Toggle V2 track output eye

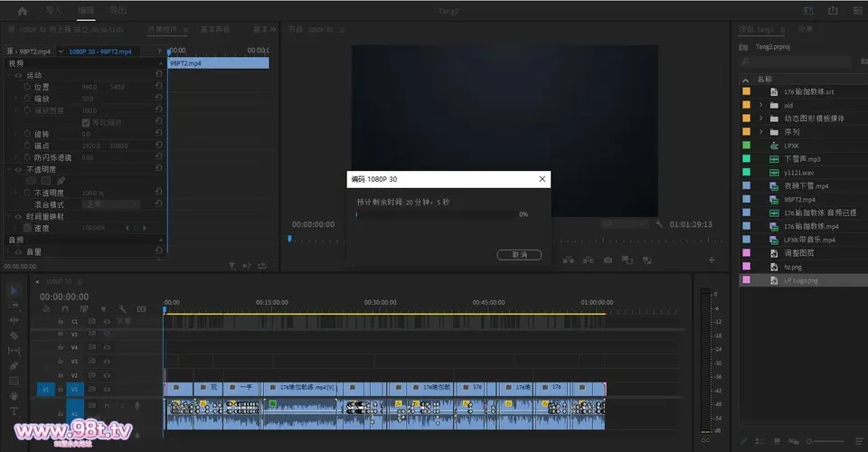click(x=107, y=375)
